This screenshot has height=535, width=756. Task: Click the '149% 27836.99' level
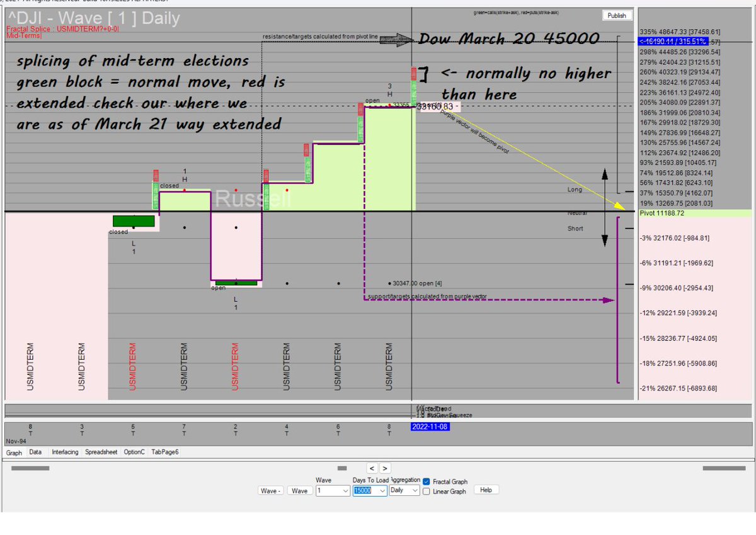pyautogui.click(x=680, y=133)
